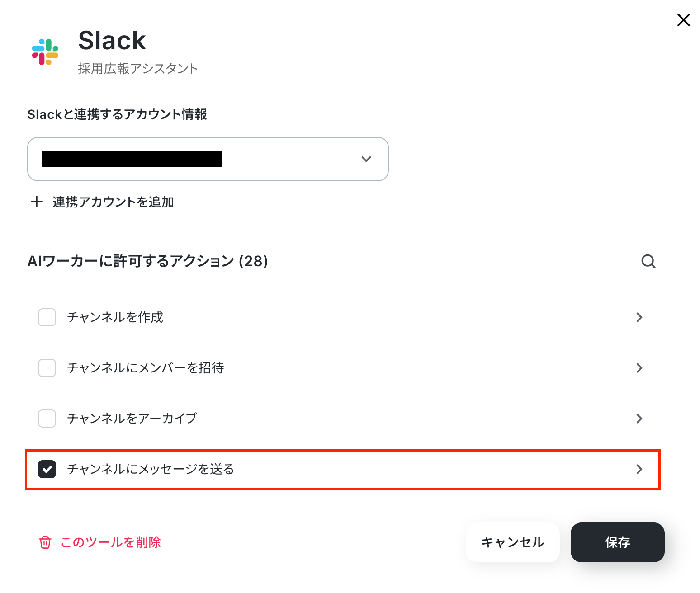Uncheck チャンネルにメッセージを送る checkbox
This screenshot has width=700, height=593.
tap(47, 469)
